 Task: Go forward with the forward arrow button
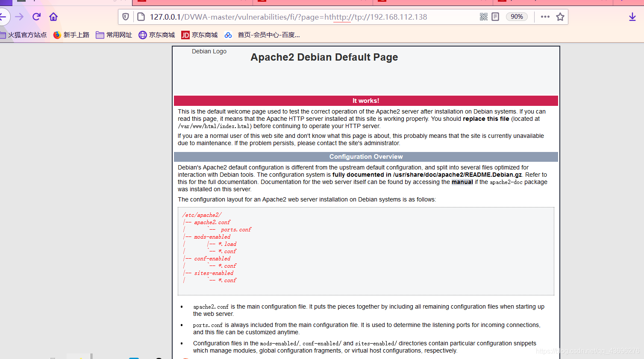click(19, 17)
